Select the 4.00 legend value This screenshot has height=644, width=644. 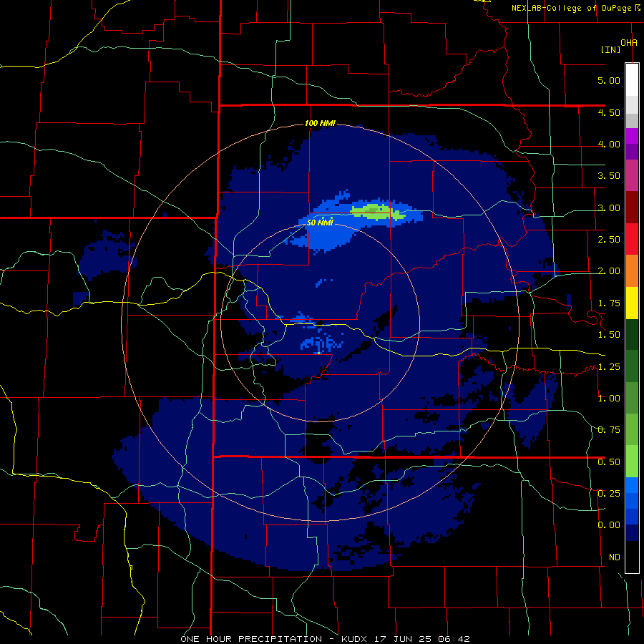pyautogui.click(x=609, y=144)
